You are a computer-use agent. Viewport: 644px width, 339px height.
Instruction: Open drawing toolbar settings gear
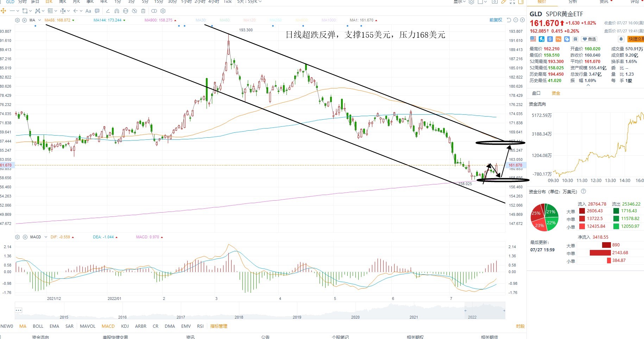coord(163,11)
